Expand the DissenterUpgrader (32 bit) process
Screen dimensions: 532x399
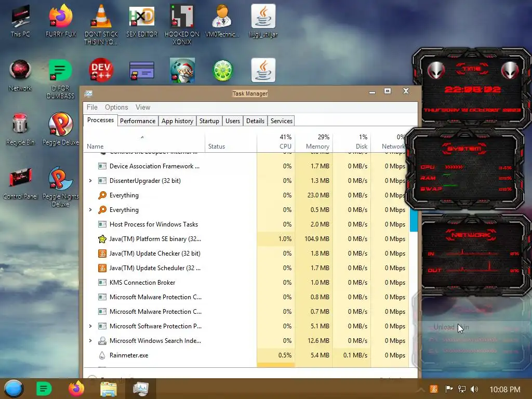[90, 181]
